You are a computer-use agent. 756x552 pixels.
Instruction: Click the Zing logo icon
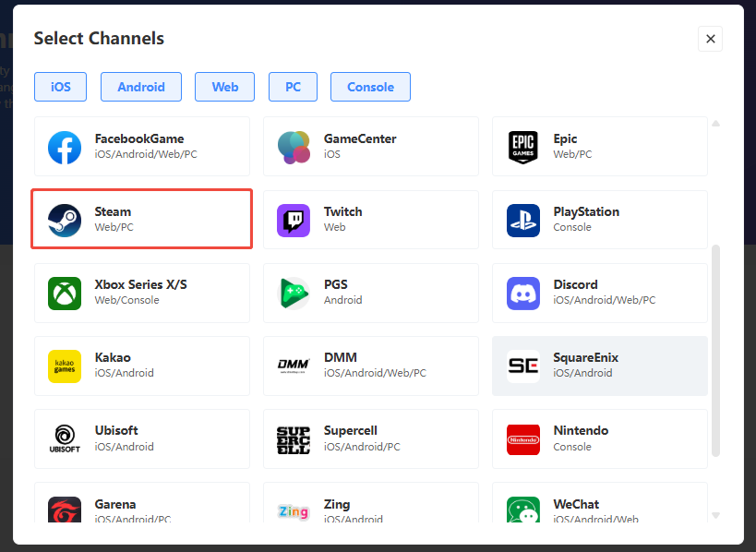point(294,511)
